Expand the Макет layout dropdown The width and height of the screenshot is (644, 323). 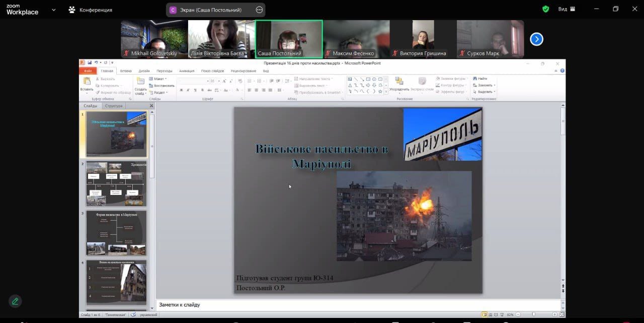point(159,79)
